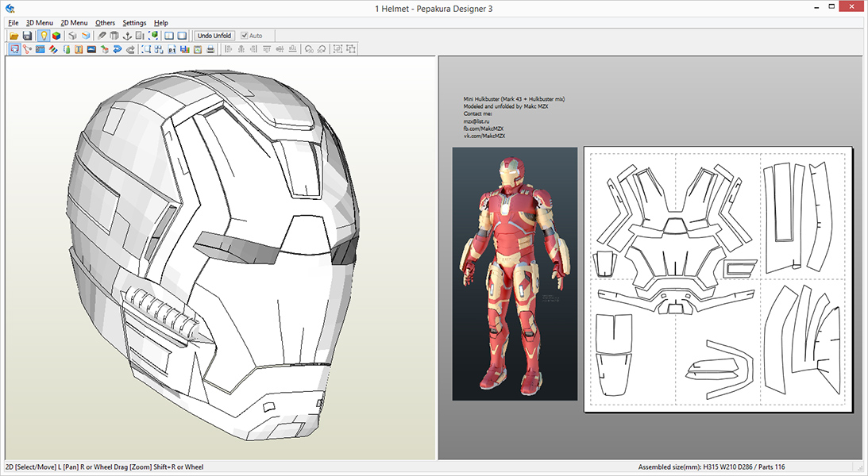Toggle the Auto checkbox
This screenshot has width=868, height=476.
tap(244, 36)
